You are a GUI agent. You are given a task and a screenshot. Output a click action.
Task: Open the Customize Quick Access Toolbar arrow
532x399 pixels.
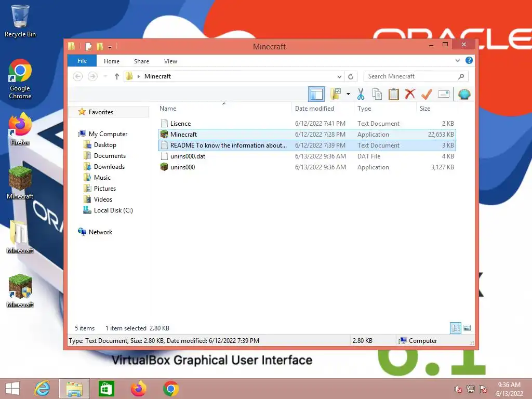[110, 47]
